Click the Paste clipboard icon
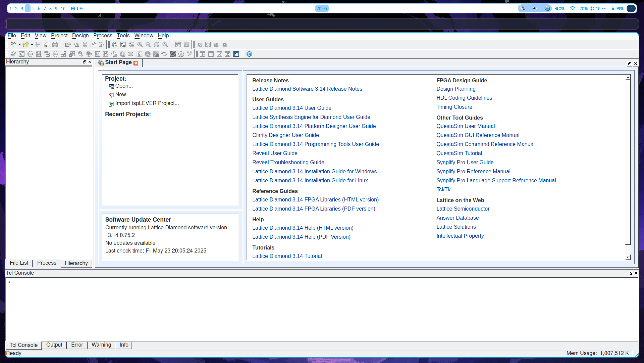This screenshot has height=363, width=644. click(x=101, y=45)
